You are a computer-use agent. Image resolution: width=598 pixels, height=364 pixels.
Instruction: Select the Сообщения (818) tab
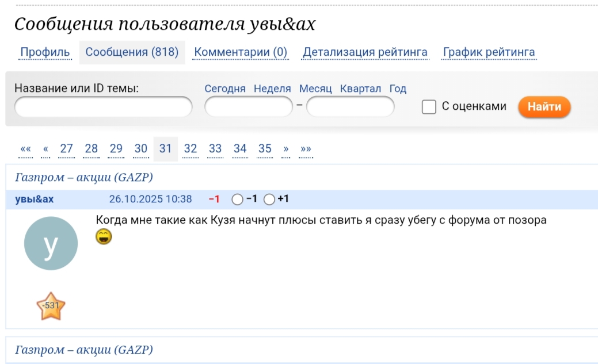tap(132, 52)
